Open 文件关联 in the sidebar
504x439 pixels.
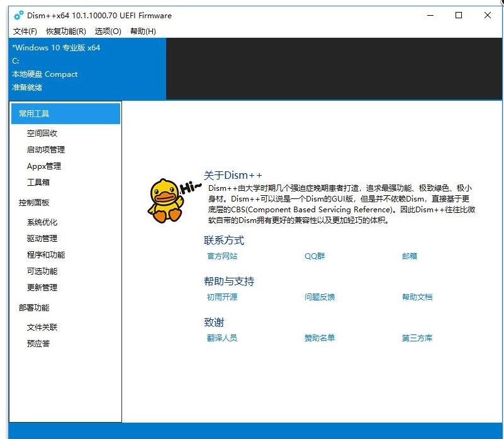click(x=42, y=328)
